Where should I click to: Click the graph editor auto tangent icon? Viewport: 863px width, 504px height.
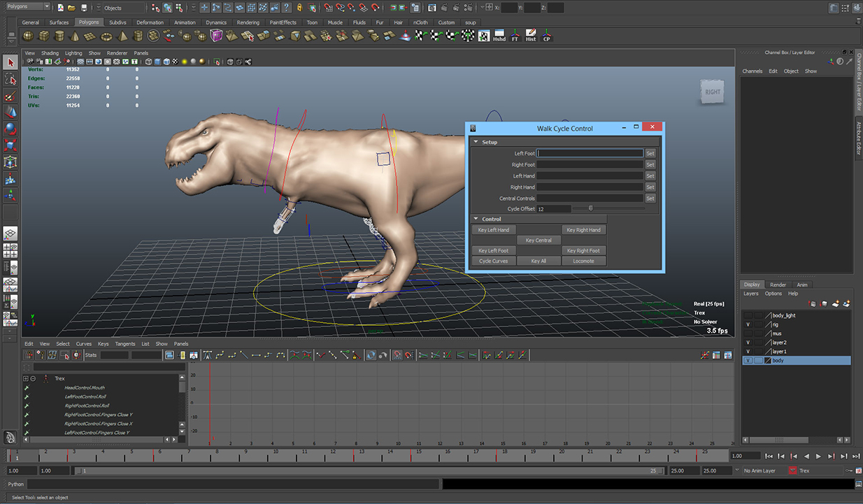pos(208,355)
